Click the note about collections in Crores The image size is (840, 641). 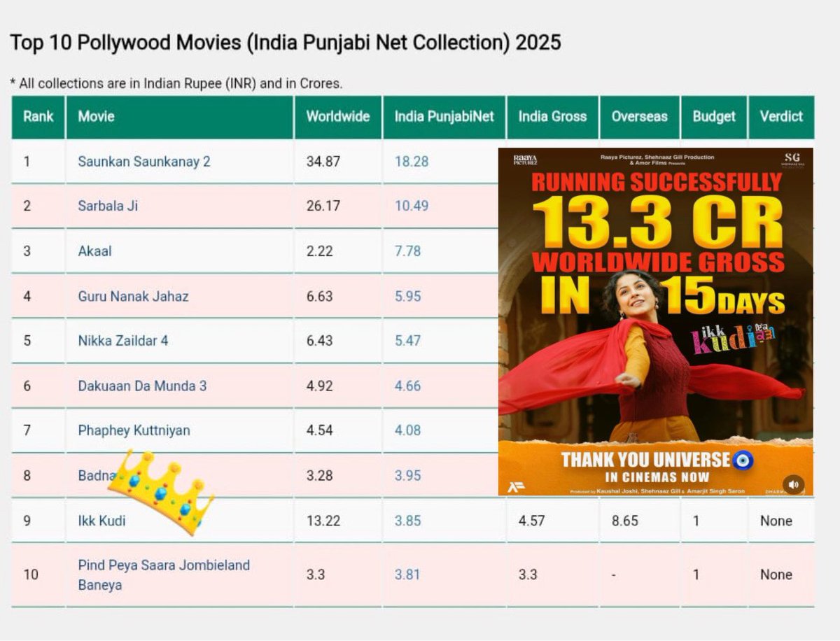(176, 83)
